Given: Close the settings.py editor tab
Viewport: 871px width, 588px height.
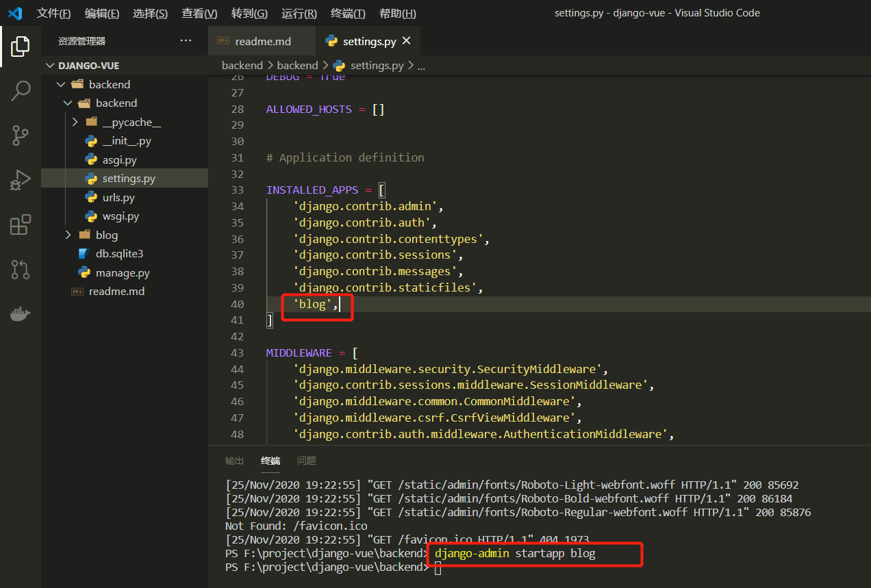Looking at the screenshot, I should coord(407,41).
